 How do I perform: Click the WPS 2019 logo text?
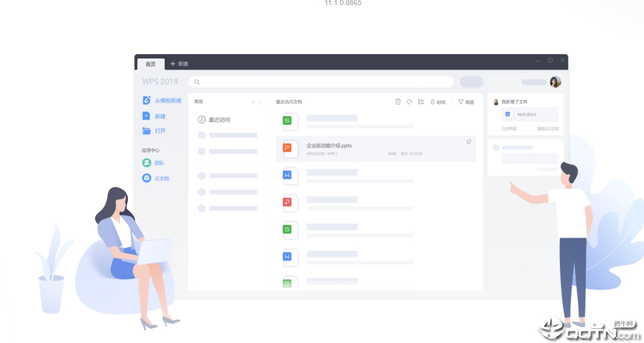pos(160,81)
